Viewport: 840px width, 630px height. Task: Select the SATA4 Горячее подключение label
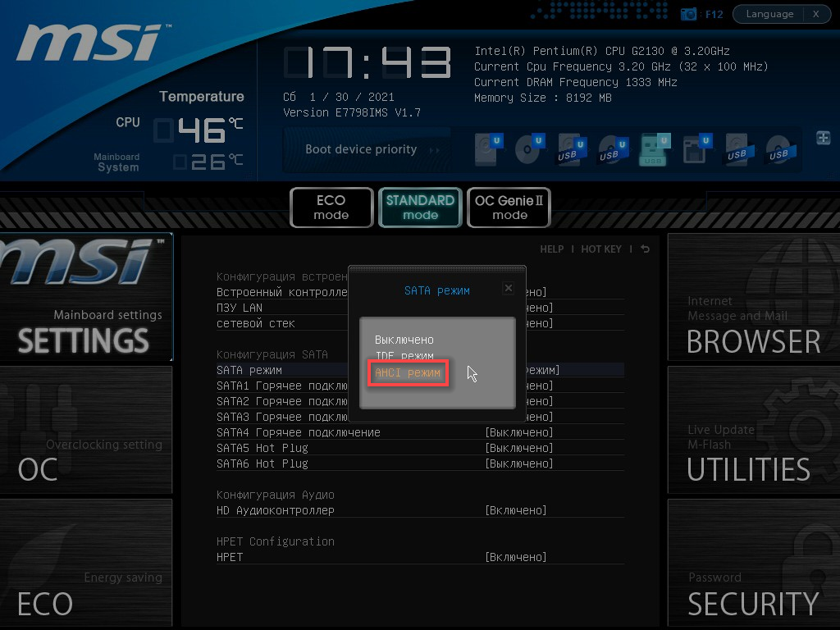299,432
